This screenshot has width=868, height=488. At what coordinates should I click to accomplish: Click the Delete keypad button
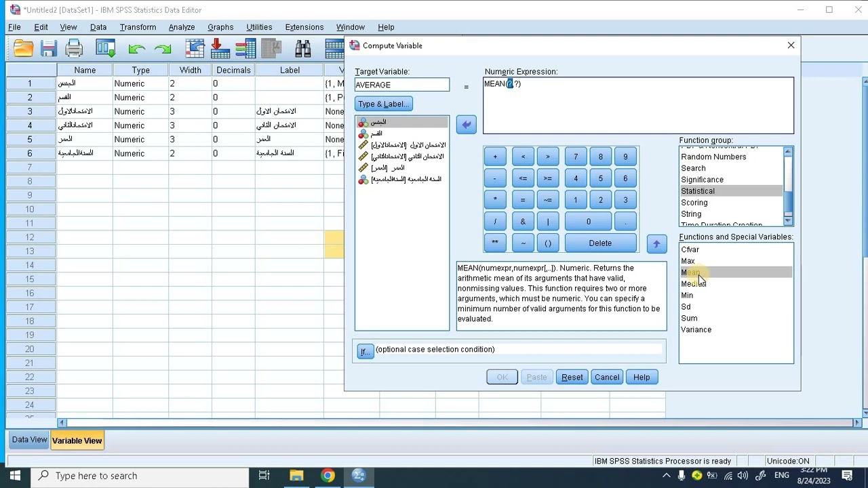tap(600, 243)
